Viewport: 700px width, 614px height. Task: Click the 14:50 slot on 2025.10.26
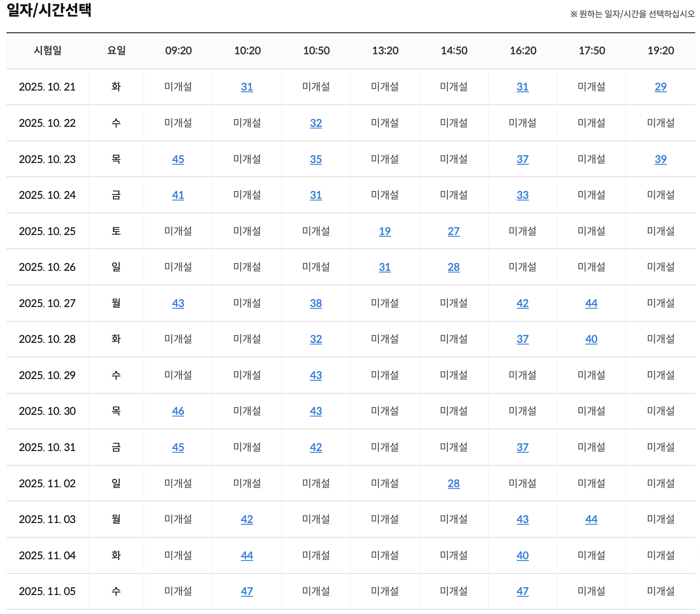[x=454, y=267]
